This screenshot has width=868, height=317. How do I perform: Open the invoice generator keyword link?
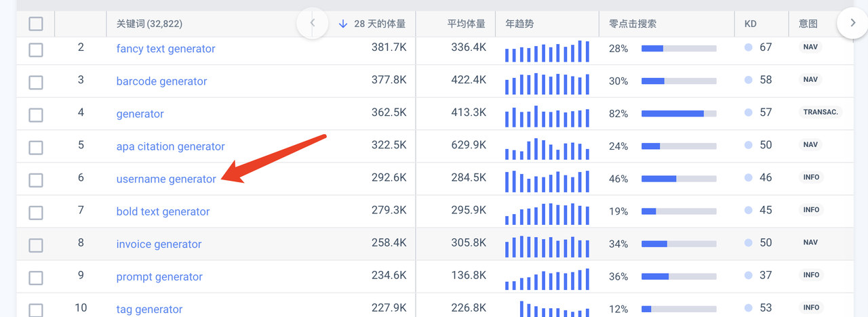(159, 244)
